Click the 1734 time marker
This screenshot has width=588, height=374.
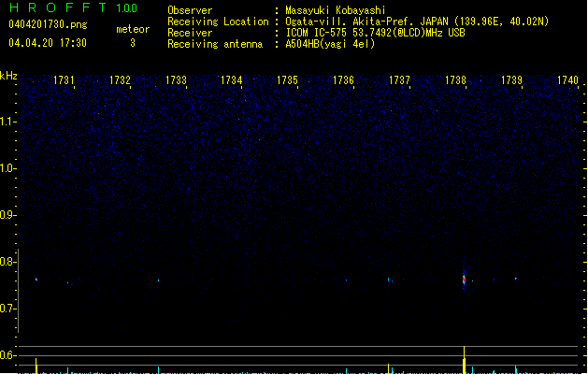pos(232,79)
